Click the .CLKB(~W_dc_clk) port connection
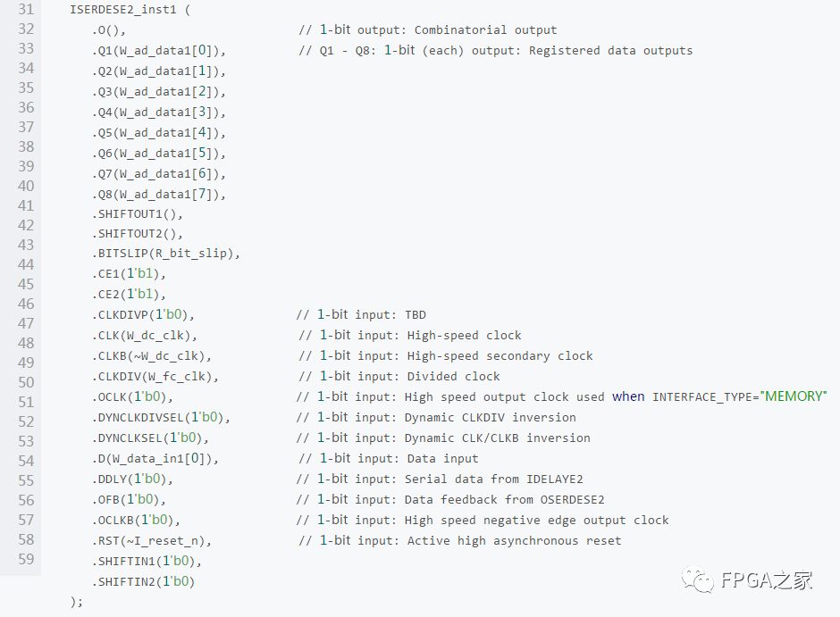The width and height of the screenshot is (840, 617). click(152, 356)
